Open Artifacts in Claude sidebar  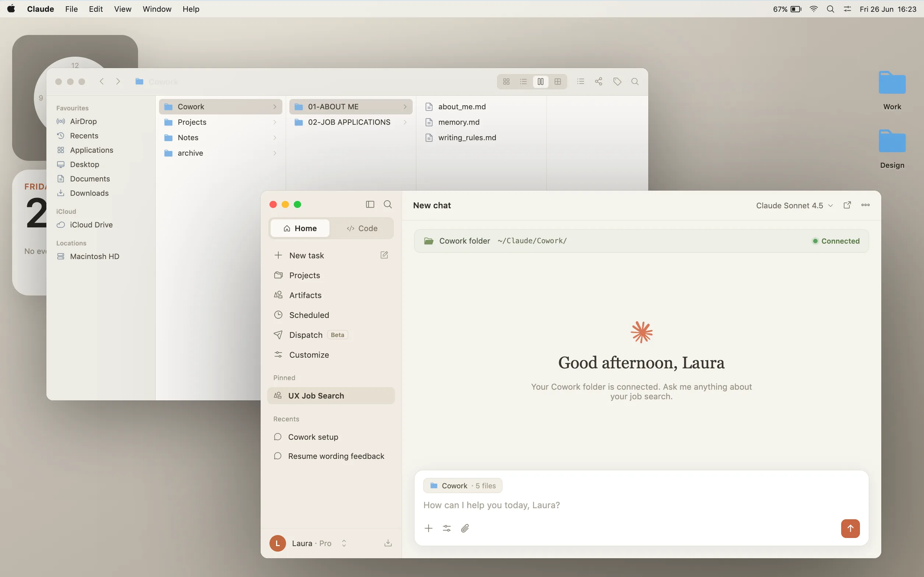click(331, 295)
